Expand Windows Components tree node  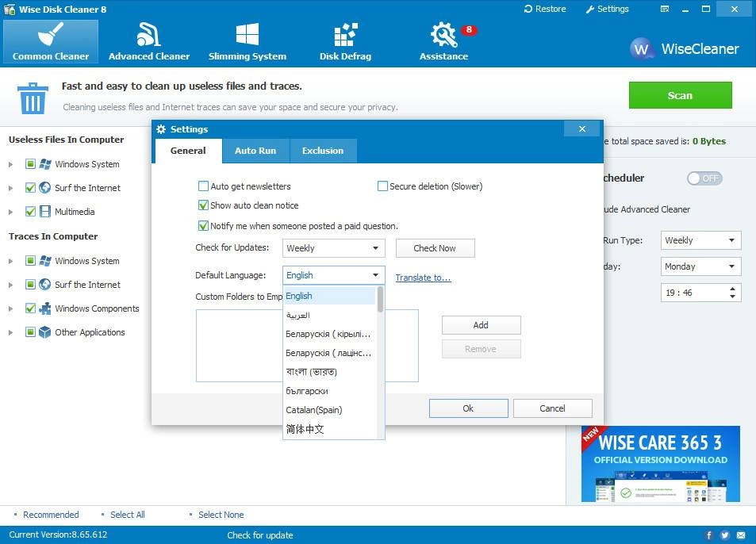pyautogui.click(x=10, y=308)
